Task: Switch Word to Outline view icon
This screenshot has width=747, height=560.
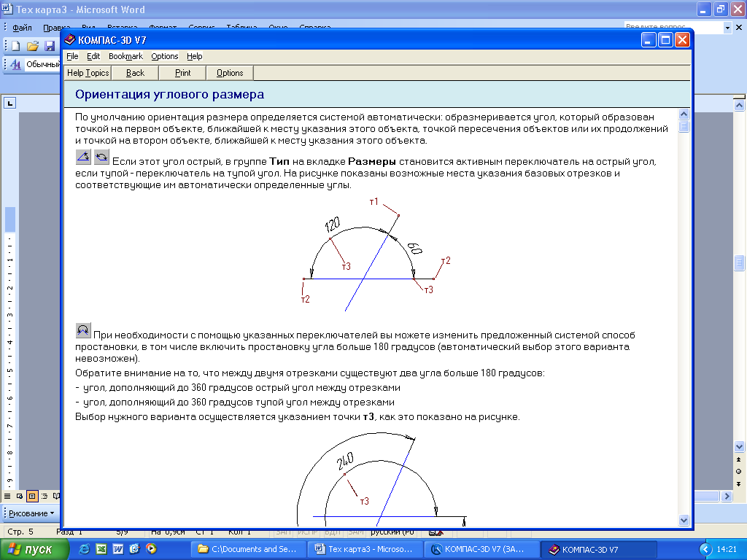Action: [44, 496]
